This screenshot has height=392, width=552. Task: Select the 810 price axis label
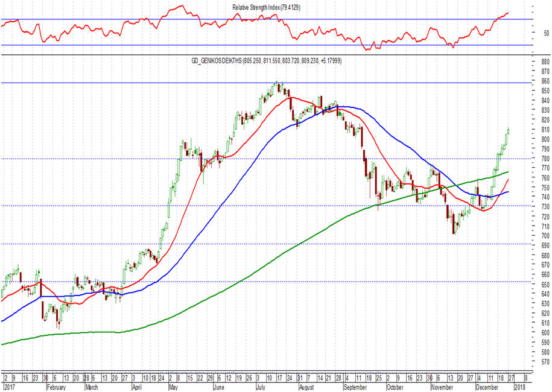tap(545, 130)
